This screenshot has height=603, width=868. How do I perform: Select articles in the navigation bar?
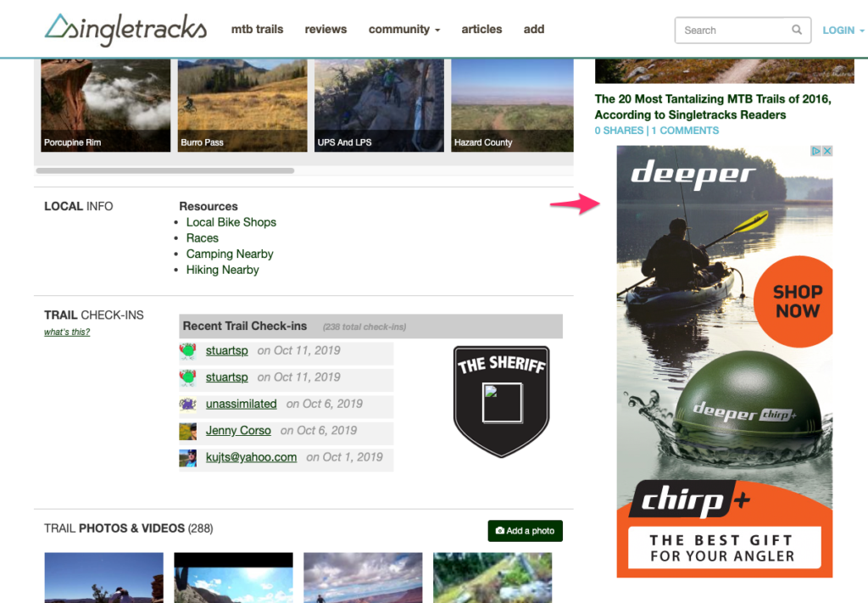(481, 29)
